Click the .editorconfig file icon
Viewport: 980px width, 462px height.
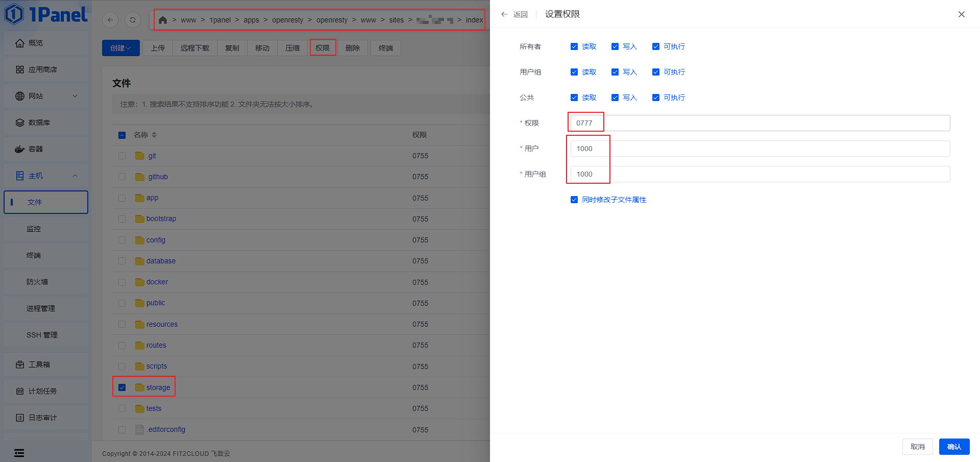pyautogui.click(x=139, y=429)
